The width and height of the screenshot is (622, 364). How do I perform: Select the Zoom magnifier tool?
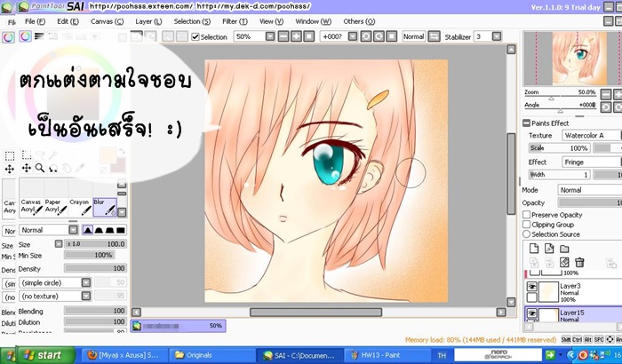pos(40,168)
